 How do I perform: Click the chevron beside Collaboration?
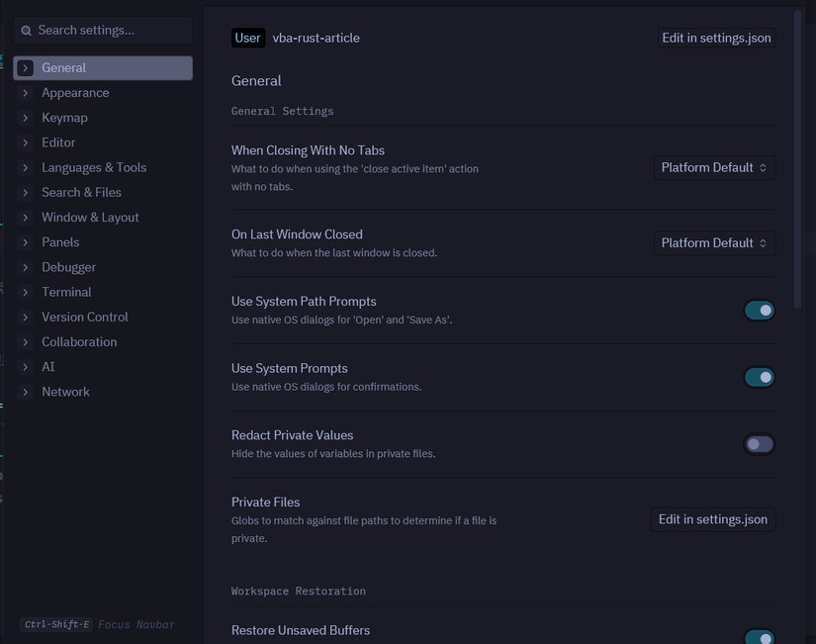[x=26, y=342]
